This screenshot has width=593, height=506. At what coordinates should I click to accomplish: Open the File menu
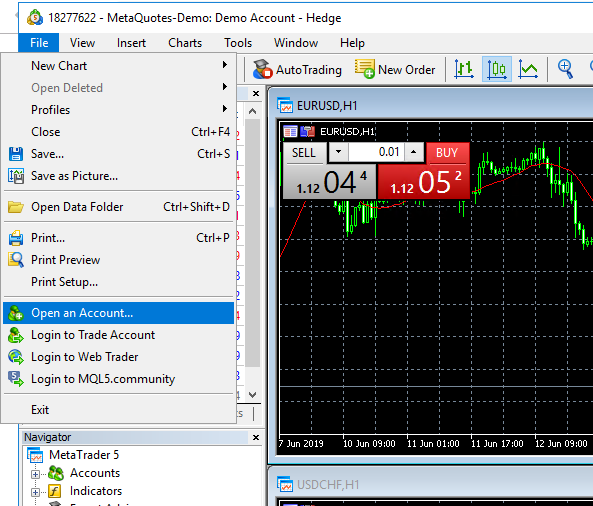[39, 43]
